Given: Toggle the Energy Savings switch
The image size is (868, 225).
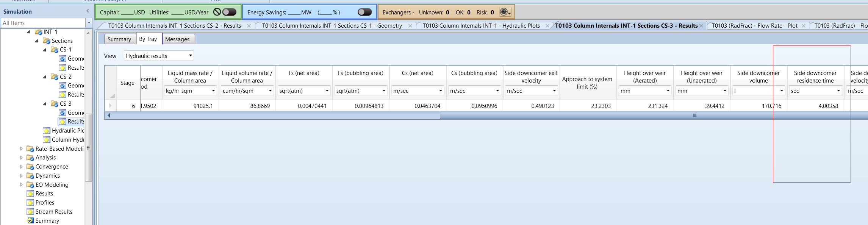Looking at the screenshot, I should [x=364, y=12].
